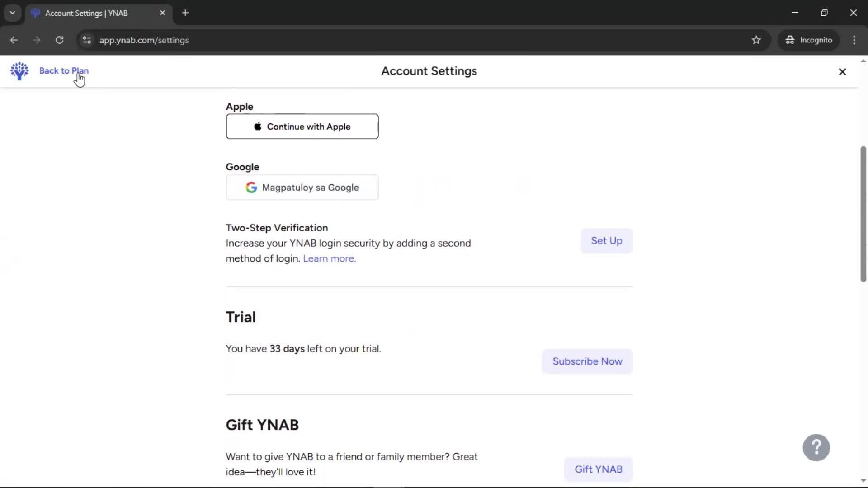The width and height of the screenshot is (868, 488).
Task: Click the Account Settings page title
Action: click(x=429, y=71)
